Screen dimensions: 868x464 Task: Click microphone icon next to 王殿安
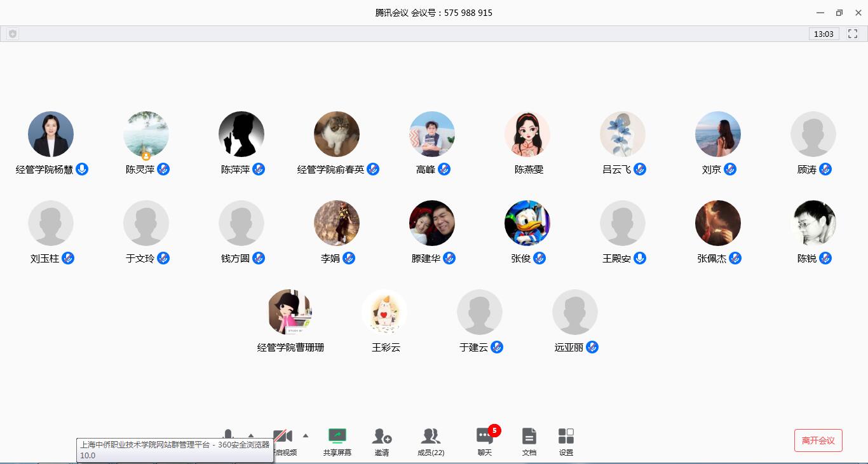point(640,258)
